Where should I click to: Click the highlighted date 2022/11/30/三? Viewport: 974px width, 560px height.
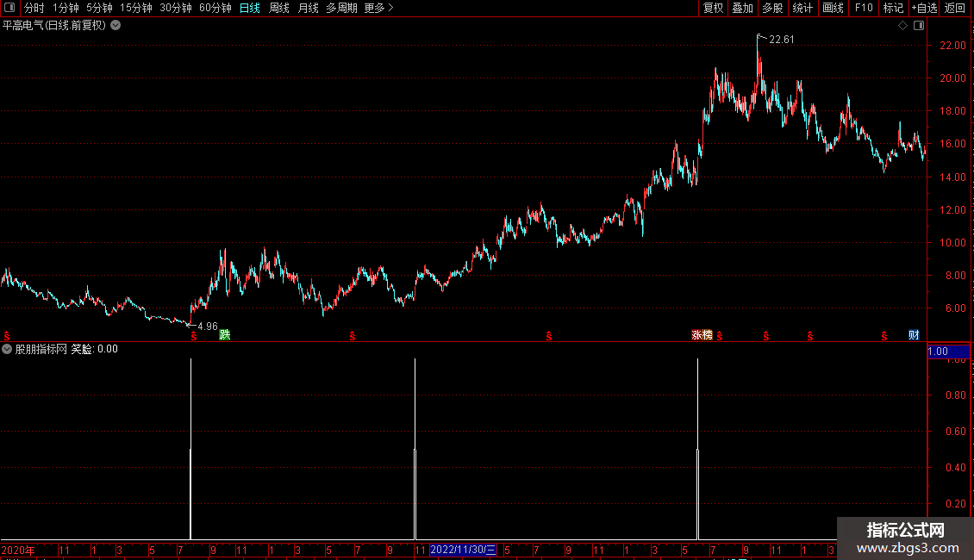click(463, 550)
